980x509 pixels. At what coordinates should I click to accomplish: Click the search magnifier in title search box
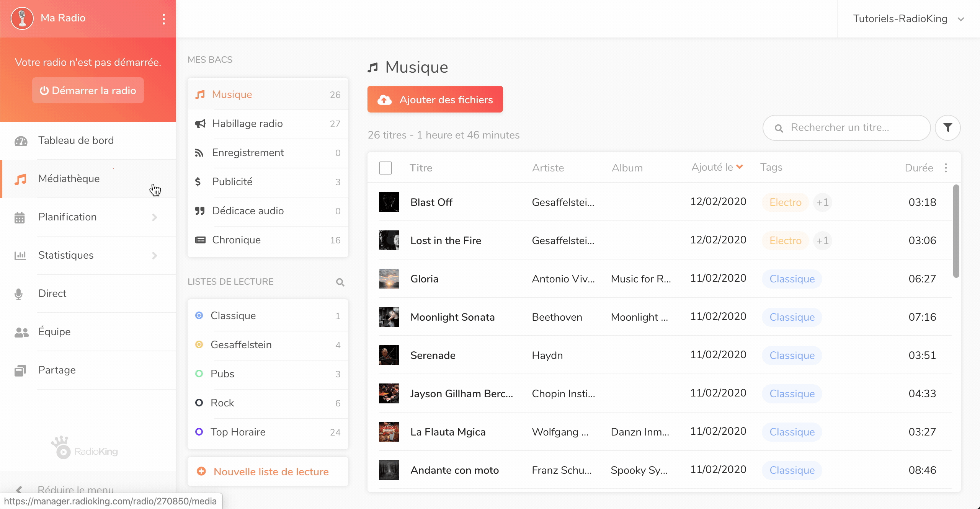pos(779,128)
